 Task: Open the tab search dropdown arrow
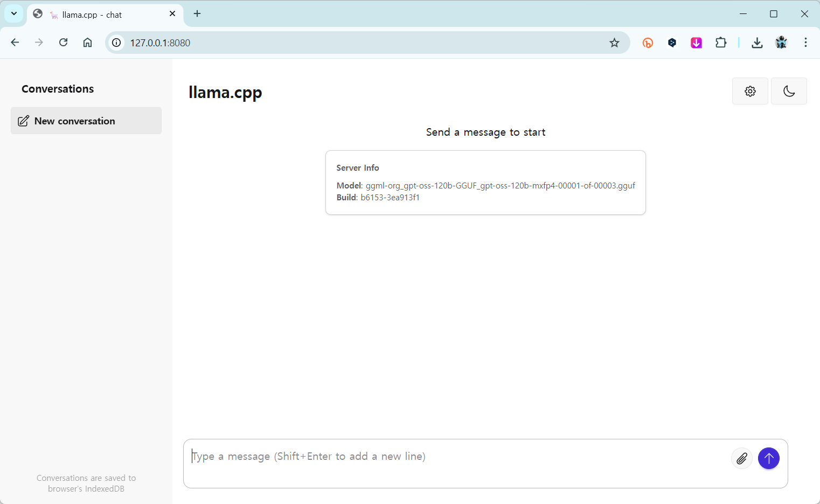pos(14,13)
